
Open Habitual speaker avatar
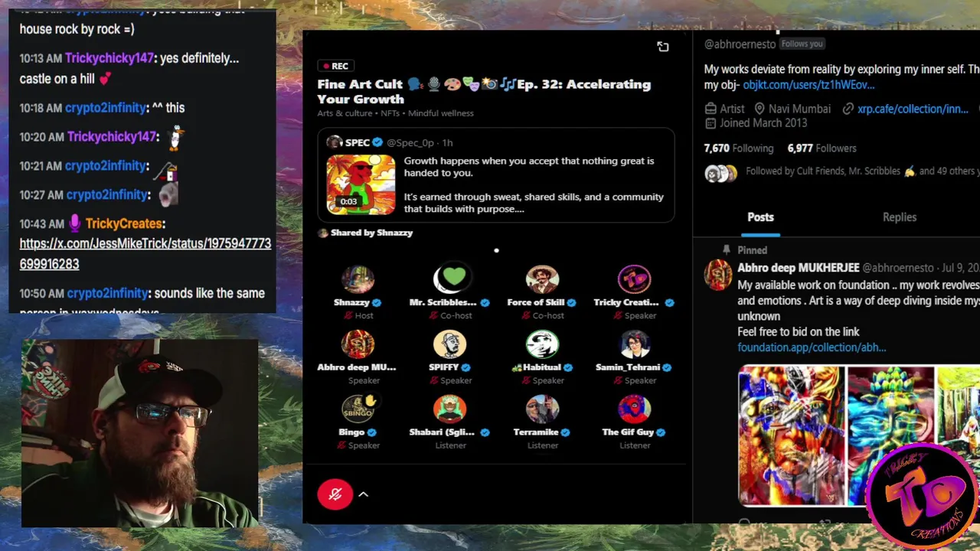tap(542, 344)
